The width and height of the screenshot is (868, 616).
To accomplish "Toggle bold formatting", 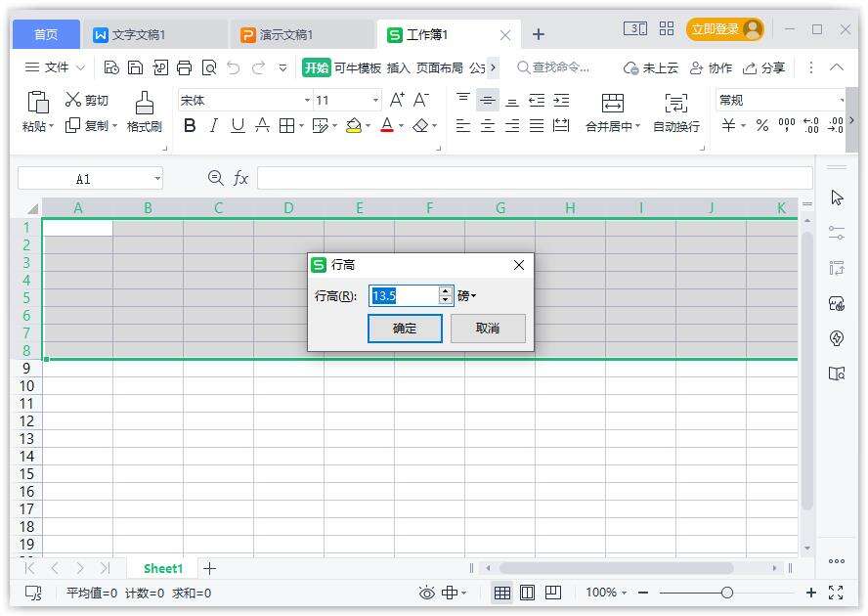I will tap(190, 126).
